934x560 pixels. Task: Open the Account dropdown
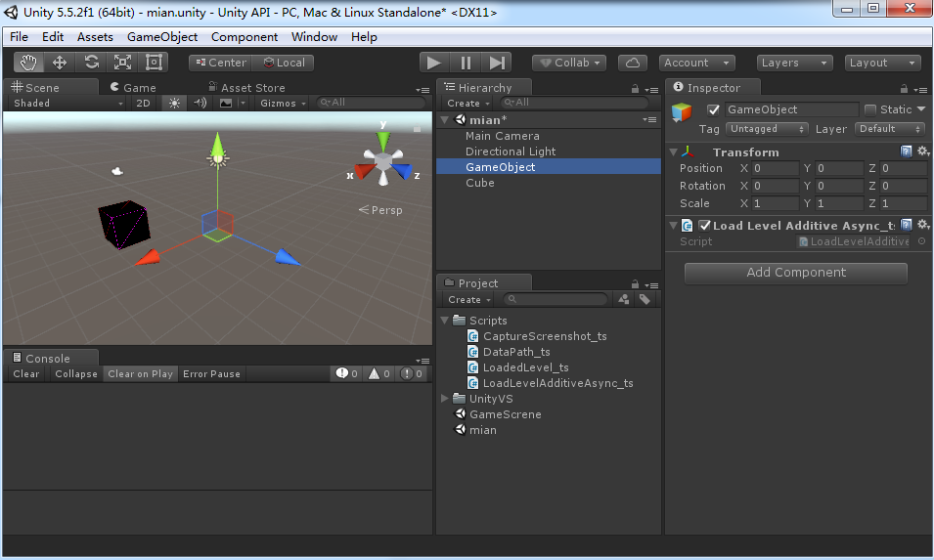[696, 63]
